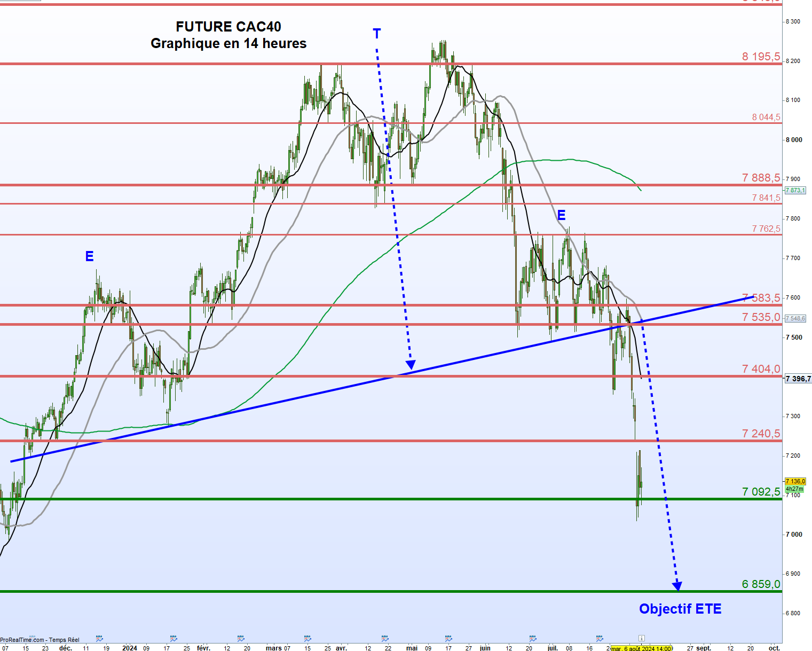
Task: Select the yellow 7 136,0 price tag
Action: [795, 481]
